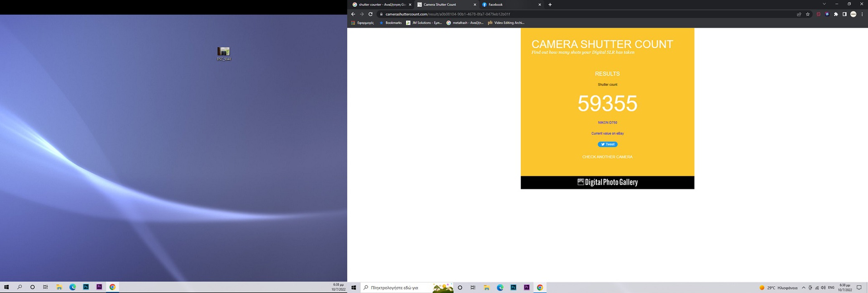Open the right monitor taskbar clock 10/7/2022

pyautogui.click(x=845, y=288)
